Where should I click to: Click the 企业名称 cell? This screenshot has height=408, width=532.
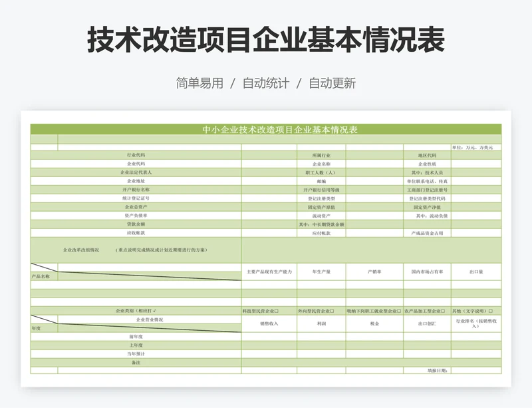coord(321,164)
